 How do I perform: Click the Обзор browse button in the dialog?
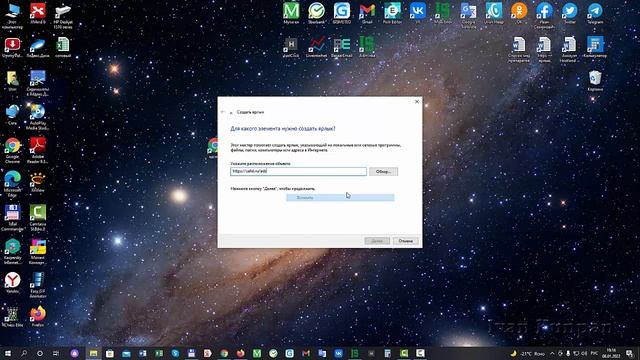383,171
